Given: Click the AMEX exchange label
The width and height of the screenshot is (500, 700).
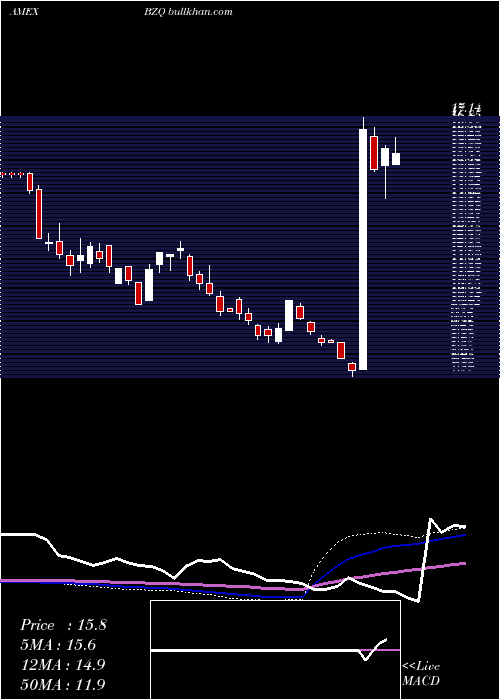Looking at the screenshot, I should tap(24, 12).
